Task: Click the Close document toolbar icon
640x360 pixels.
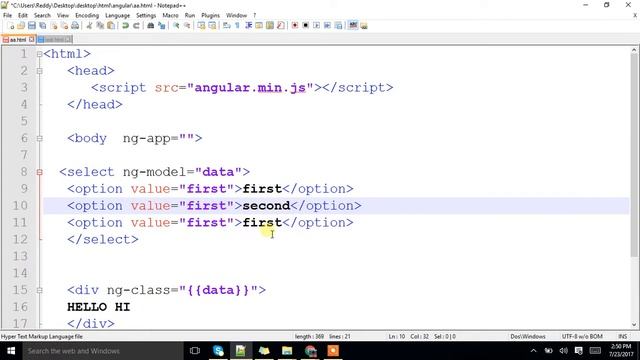Action: click(53, 26)
